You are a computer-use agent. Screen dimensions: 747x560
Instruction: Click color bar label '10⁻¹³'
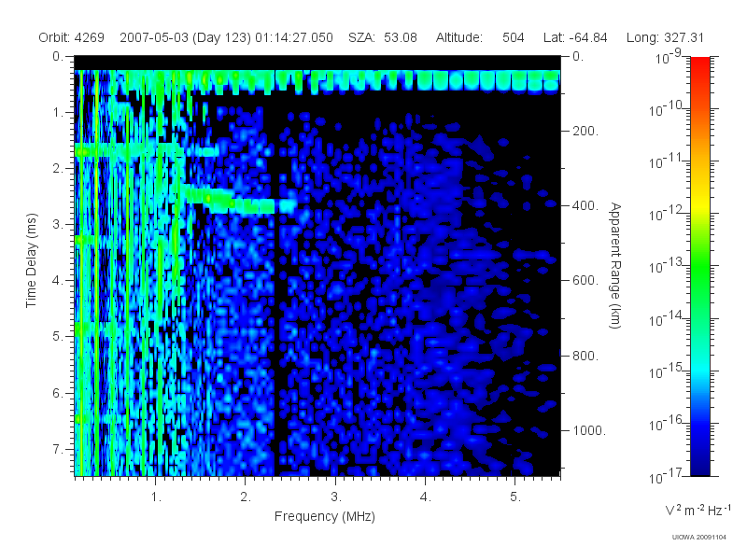coord(667,266)
